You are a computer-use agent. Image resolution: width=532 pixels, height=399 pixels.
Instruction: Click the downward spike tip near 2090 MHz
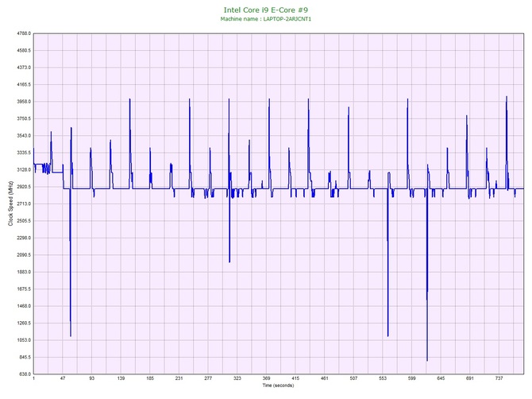(229, 261)
